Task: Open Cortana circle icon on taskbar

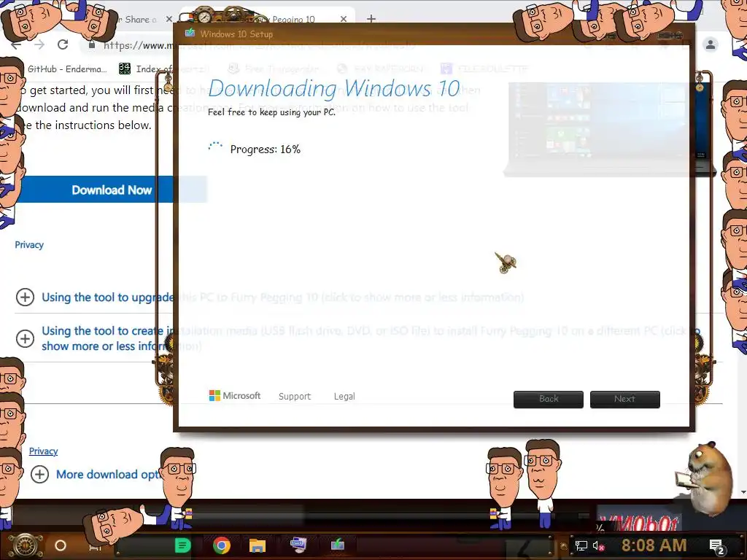Action: pos(60,545)
